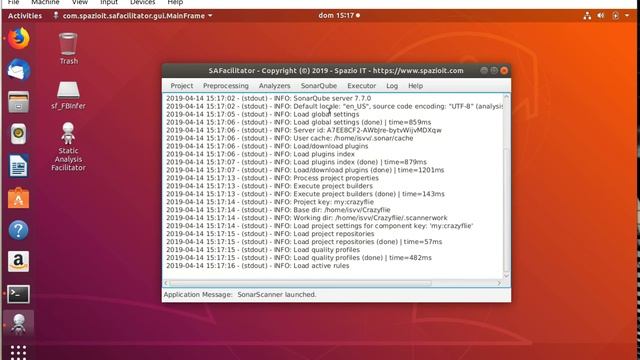Open the Project menu
Screen dimensions: 640x360
[182, 86]
